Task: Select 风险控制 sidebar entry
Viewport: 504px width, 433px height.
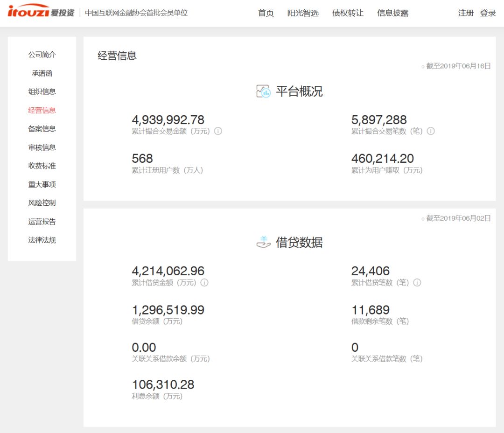Action: [x=42, y=203]
